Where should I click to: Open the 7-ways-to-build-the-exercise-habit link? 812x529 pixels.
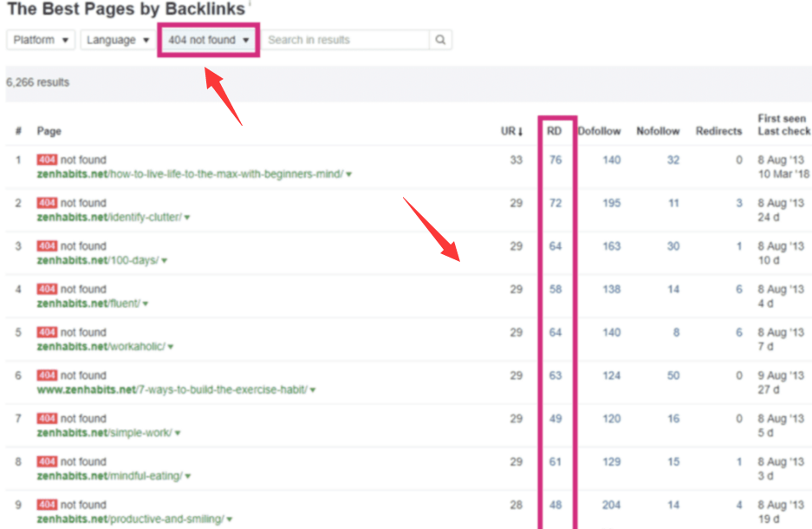172,389
